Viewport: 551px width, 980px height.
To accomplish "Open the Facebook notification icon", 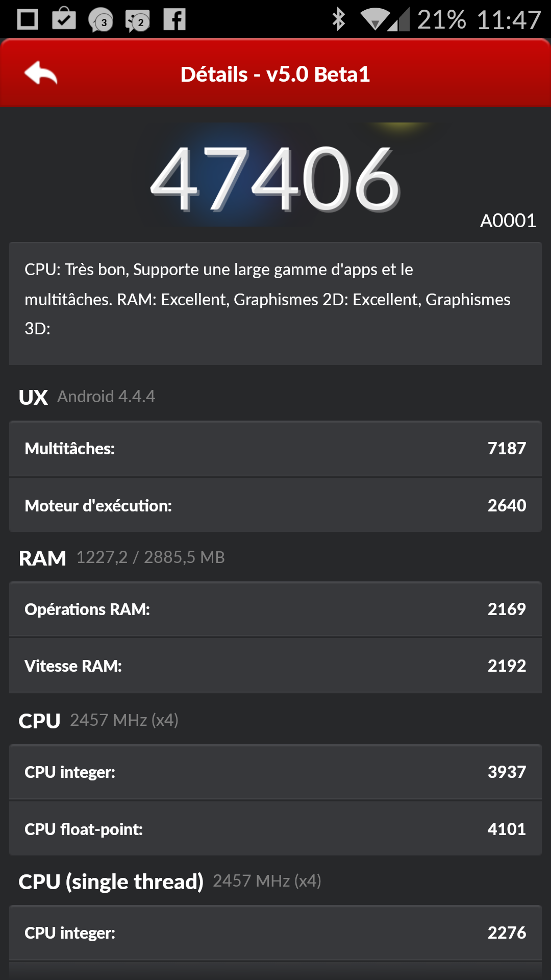I will [174, 20].
